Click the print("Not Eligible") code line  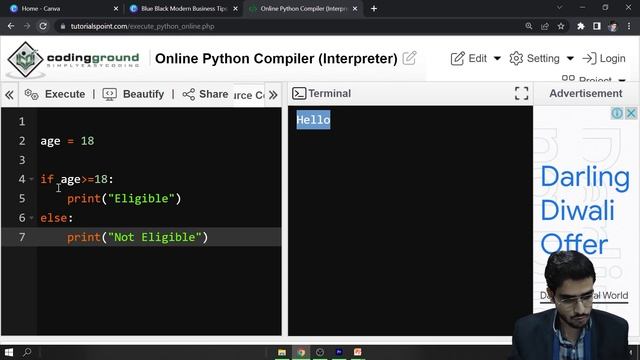click(138, 237)
